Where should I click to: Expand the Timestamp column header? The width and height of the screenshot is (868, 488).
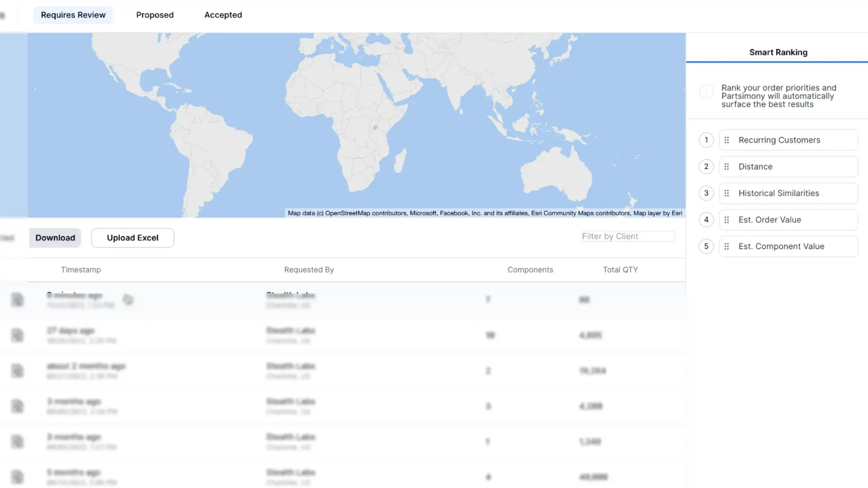[80, 269]
